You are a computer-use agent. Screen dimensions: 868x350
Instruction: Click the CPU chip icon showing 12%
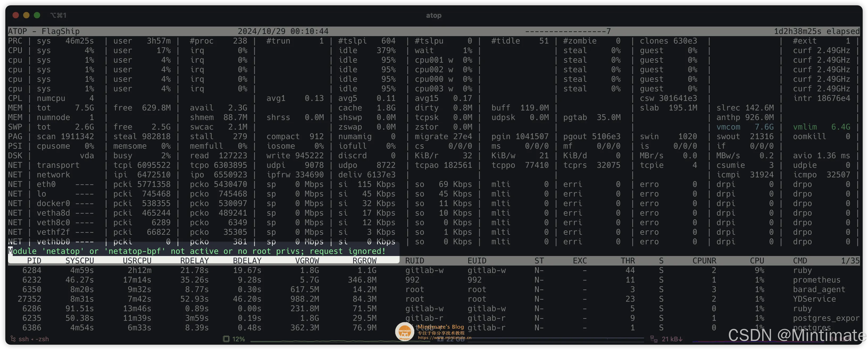[x=226, y=339]
